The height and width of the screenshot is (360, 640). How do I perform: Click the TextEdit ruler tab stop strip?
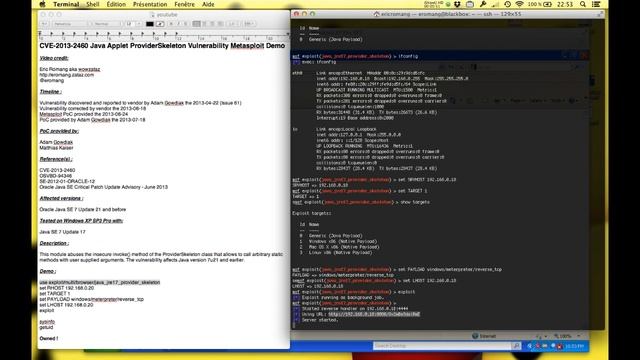pos(164,35)
